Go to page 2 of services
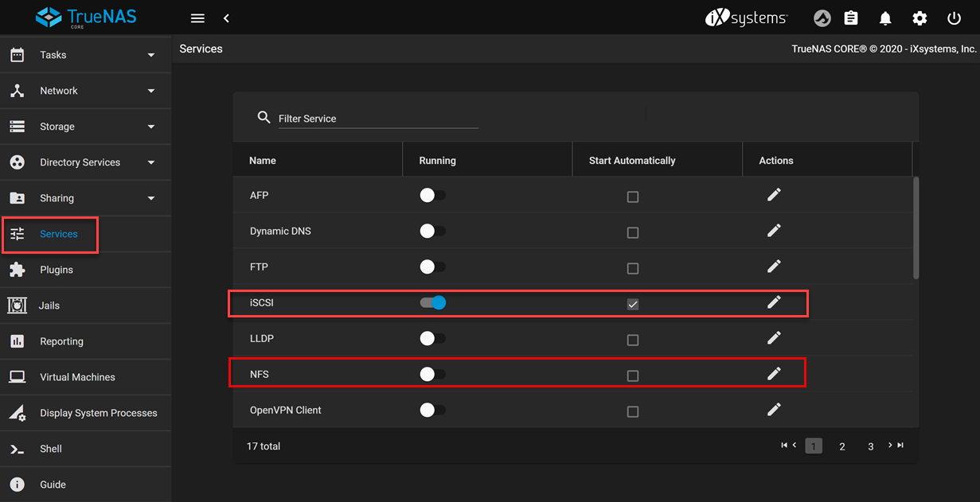Image resolution: width=980 pixels, height=502 pixels. tap(841, 446)
